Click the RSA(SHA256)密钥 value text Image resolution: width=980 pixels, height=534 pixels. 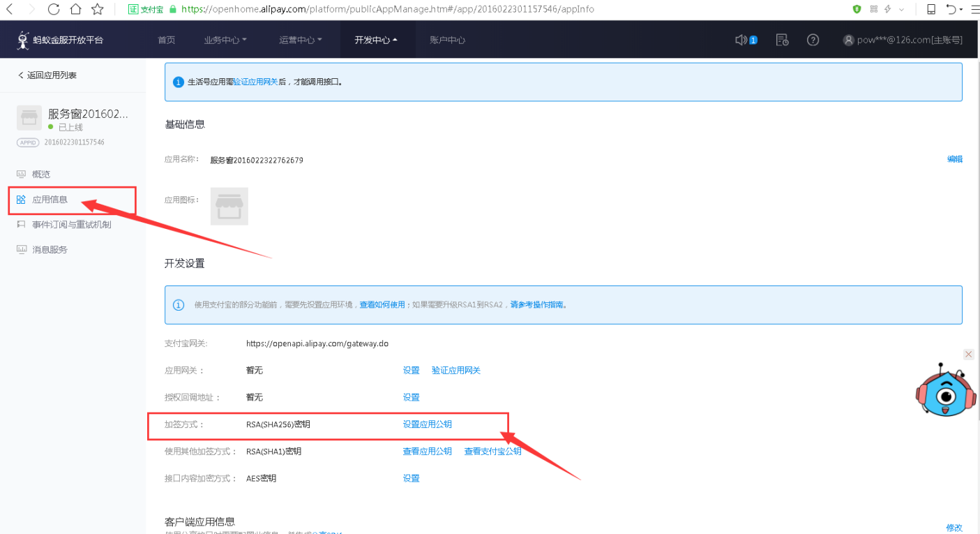pyautogui.click(x=278, y=424)
